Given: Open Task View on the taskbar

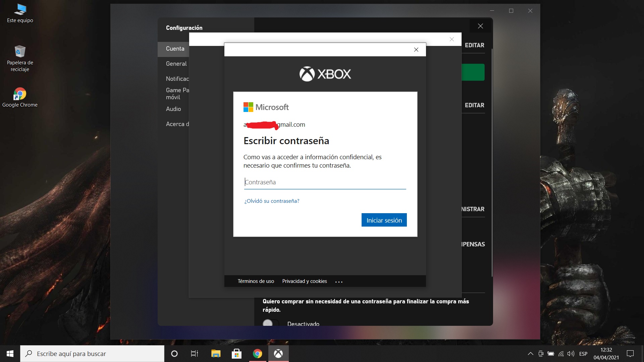Looking at the screenshot, I should click(195, 354).
